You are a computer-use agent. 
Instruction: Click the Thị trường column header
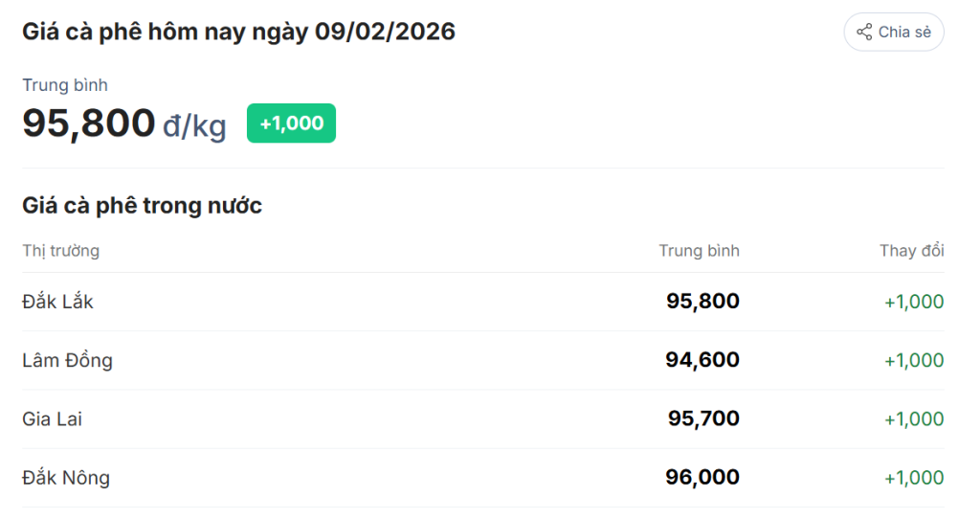click(61, 251)
